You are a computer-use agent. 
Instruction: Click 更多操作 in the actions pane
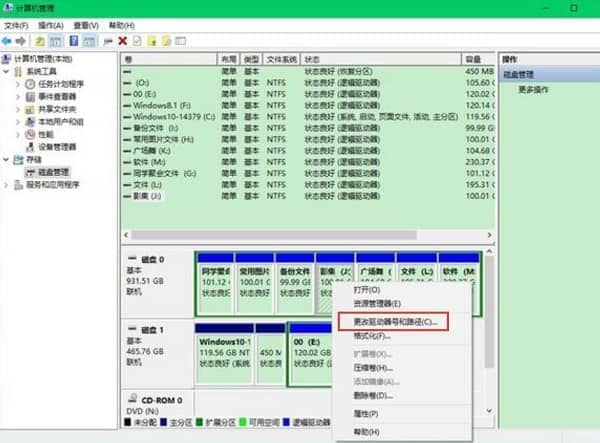tap(535, 89)
